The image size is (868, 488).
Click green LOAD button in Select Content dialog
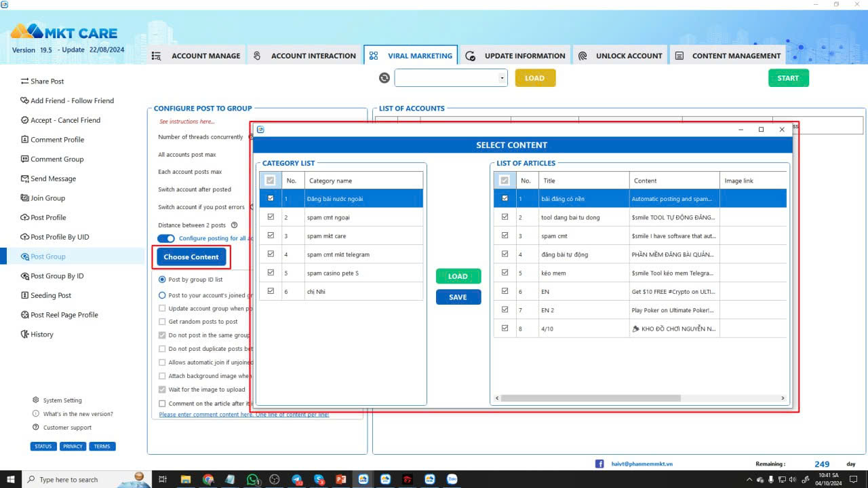(458, 276)
